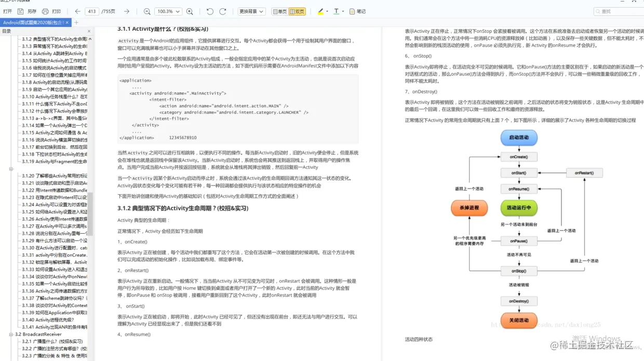The height and width of the screenshot is (361, 644).
Task: Open outline item 3.1.32 锁定屏与解锁屏幕
Action: 55,262
